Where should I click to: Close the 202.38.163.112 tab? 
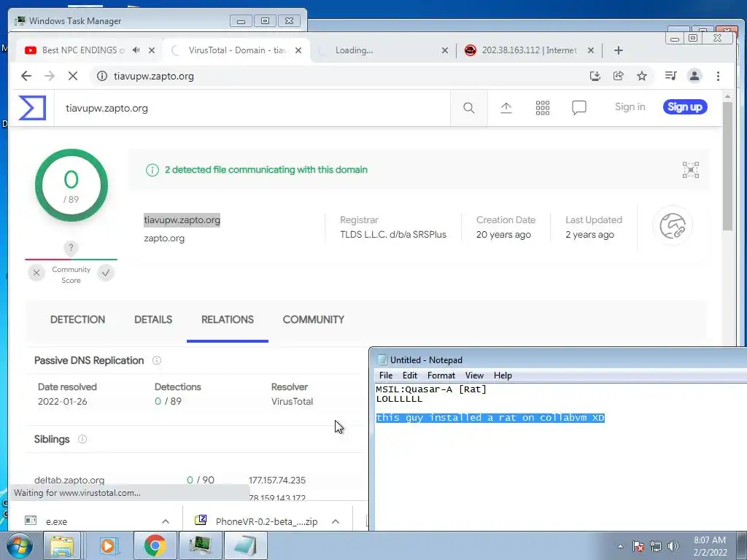click(x=591, y=50)
